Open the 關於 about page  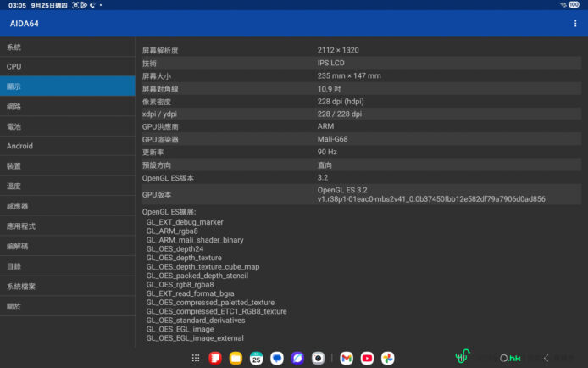pyautogui.click(x=68, y=306)
